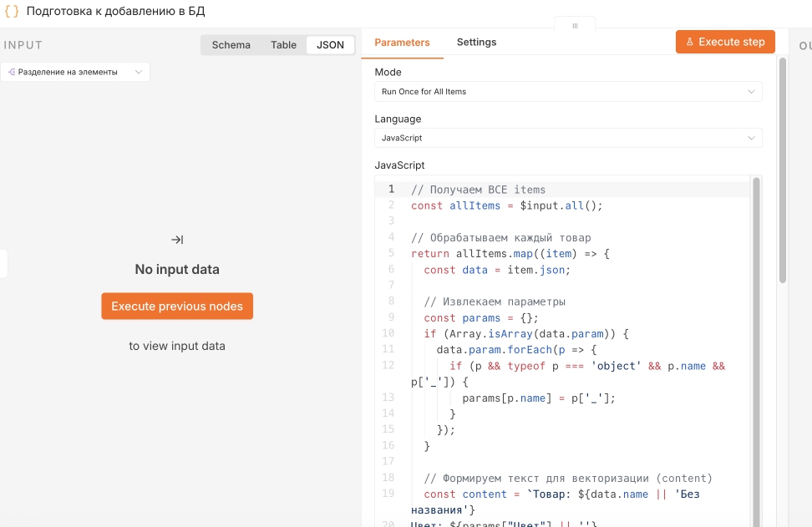Screen dimensions: 812x527
Task: Click the INPUT panel heading
Action: (x=23, y=45)
